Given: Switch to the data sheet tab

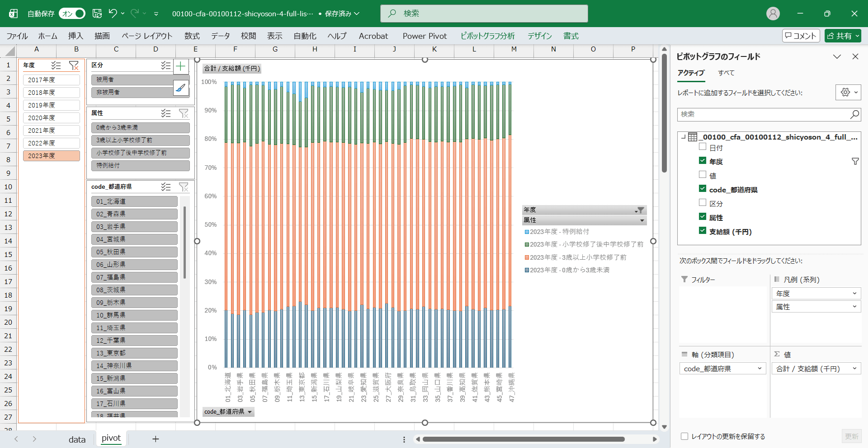Looking at the screenshot, I should (77, 439).
